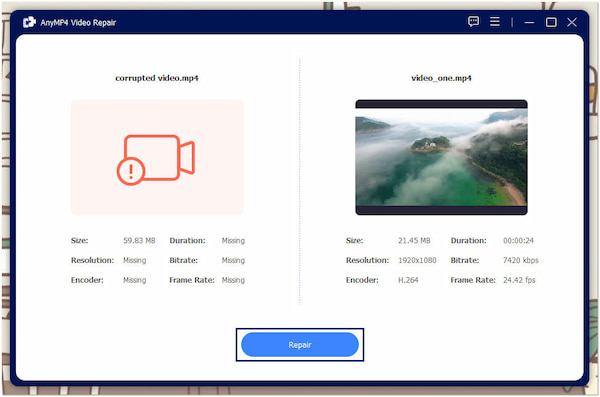Select the corrupted video.mp4 file name
600x397 pixels.
click(157, 78)
